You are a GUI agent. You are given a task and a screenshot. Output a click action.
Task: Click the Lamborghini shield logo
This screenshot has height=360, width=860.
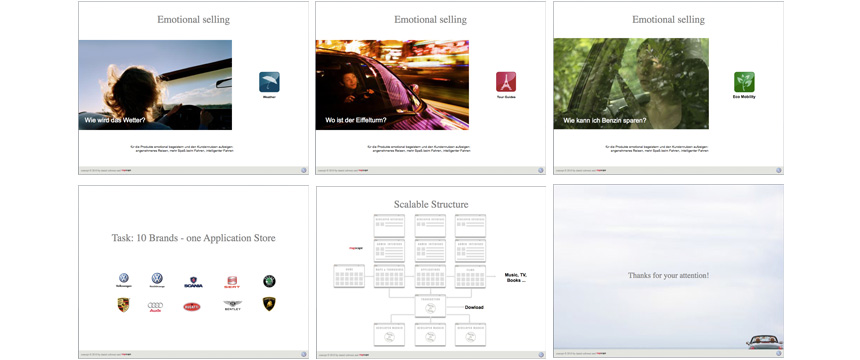(x=269, y=304)
